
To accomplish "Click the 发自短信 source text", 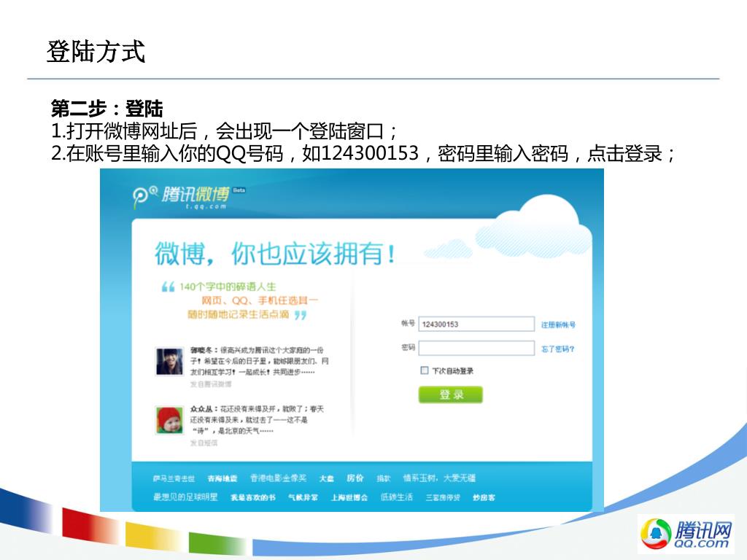I will tap(204, 443).
